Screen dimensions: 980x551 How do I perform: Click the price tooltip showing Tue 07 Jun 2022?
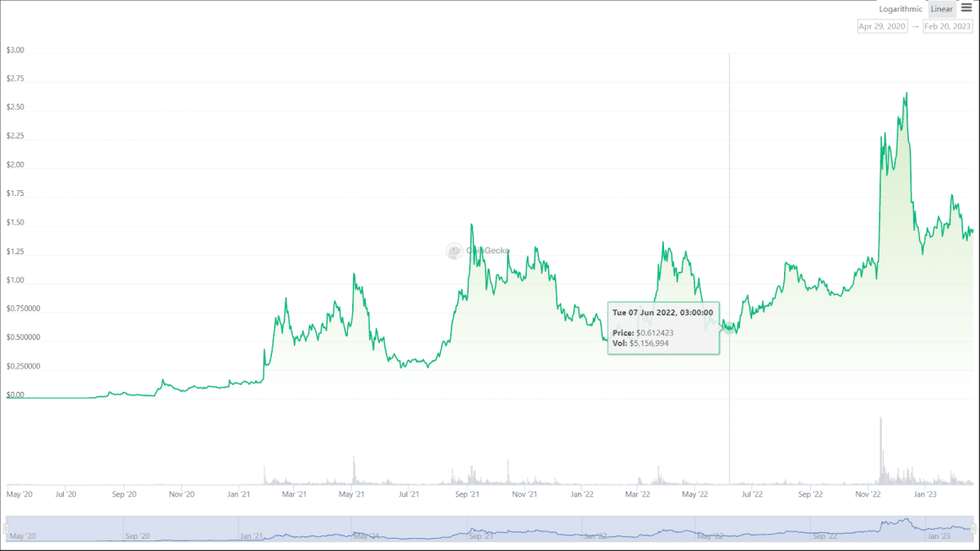663,329
